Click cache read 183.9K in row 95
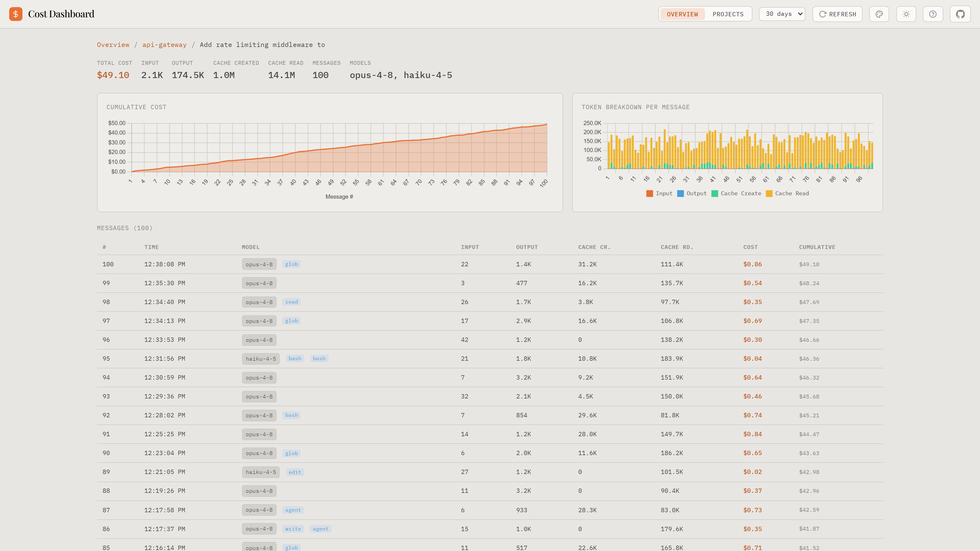Screen dimensions: 980x551 coord(671,359)
